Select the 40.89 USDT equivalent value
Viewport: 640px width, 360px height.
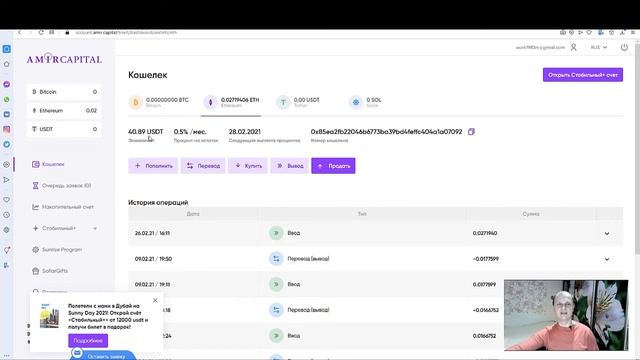click(x=145, y=131)
